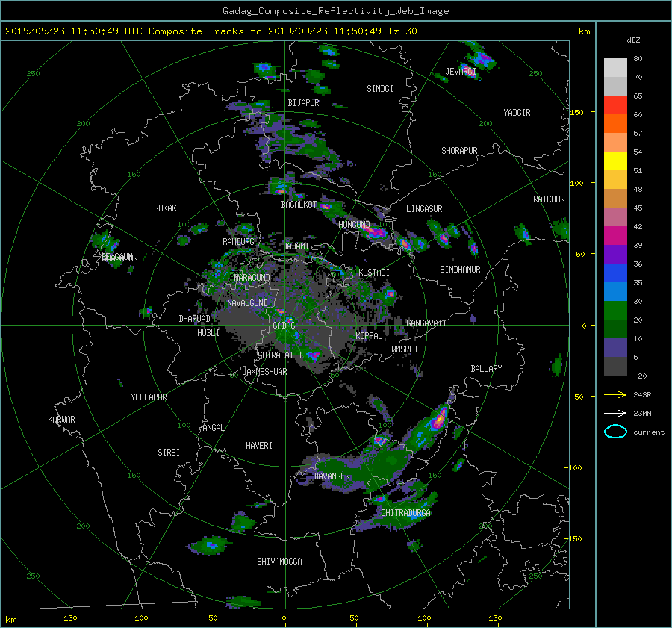Viewport: 672px width, 628px height.
Task: Click the KARWAR city label
Action: tap(61, 420)
